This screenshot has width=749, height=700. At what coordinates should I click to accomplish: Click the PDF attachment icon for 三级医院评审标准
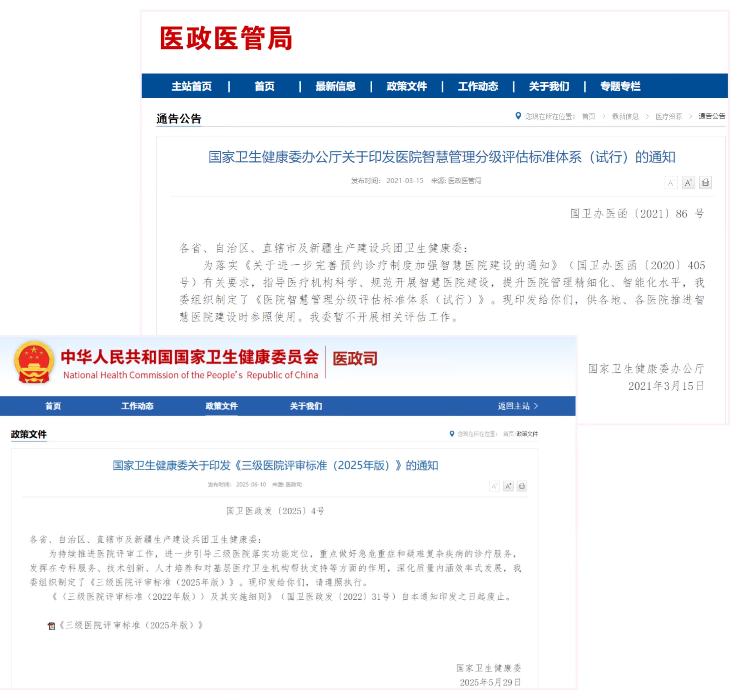[x=52, y=626]
